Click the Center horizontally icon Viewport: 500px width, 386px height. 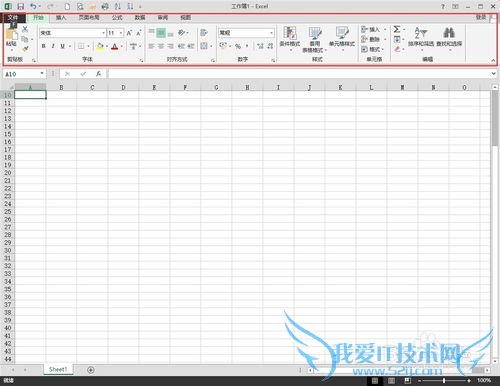(161, 46)
